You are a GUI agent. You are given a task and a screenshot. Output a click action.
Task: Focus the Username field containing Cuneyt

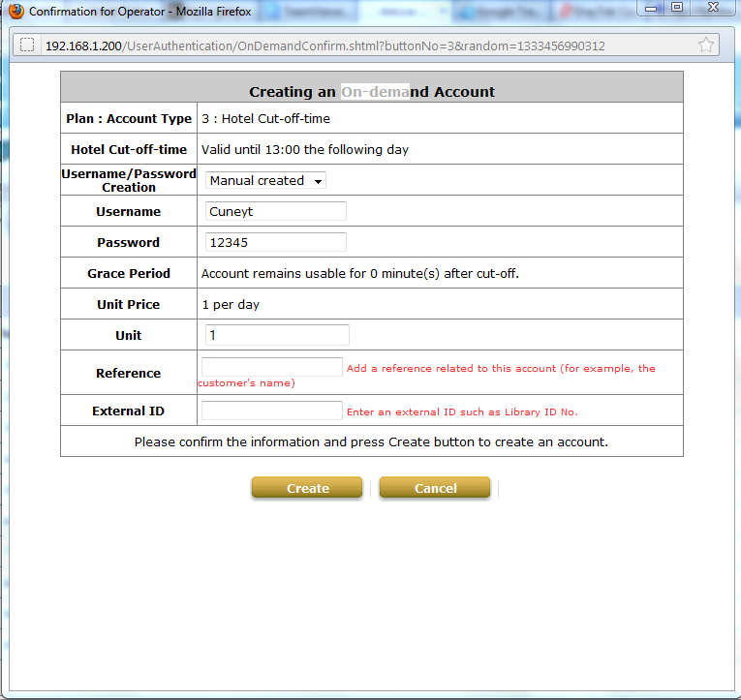pyautogui.click(x=276, y=211)
